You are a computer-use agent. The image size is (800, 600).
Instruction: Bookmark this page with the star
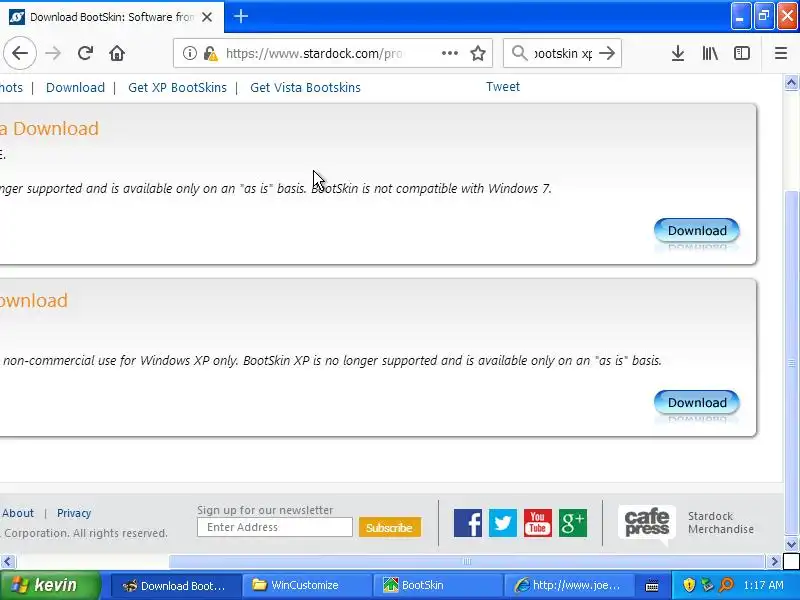click(x=478, y=53)
